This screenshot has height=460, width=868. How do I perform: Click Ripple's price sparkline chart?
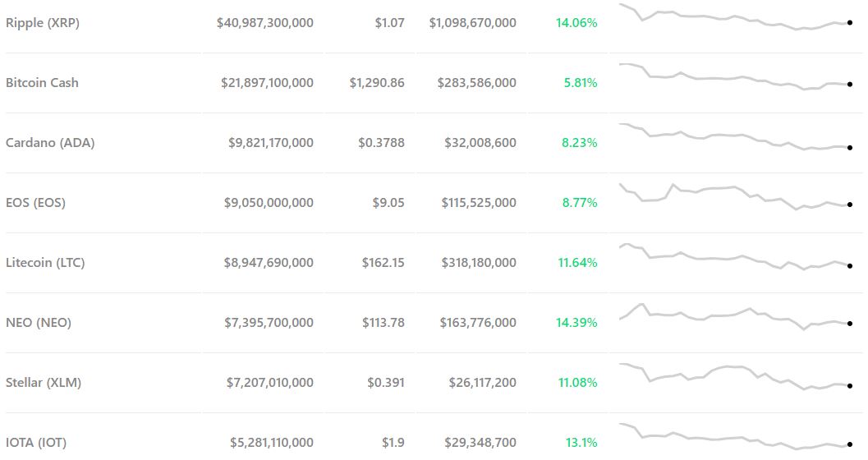(x=735, y=19)
